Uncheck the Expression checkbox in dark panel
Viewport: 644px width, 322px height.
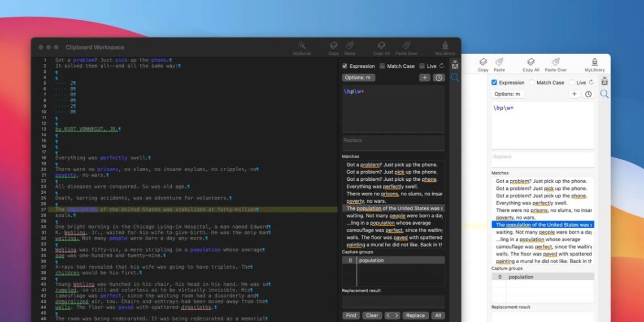(x=345, y=66)
